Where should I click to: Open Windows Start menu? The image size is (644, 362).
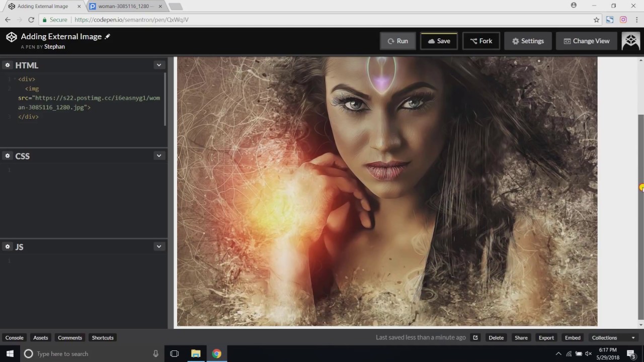pos(10,353)
